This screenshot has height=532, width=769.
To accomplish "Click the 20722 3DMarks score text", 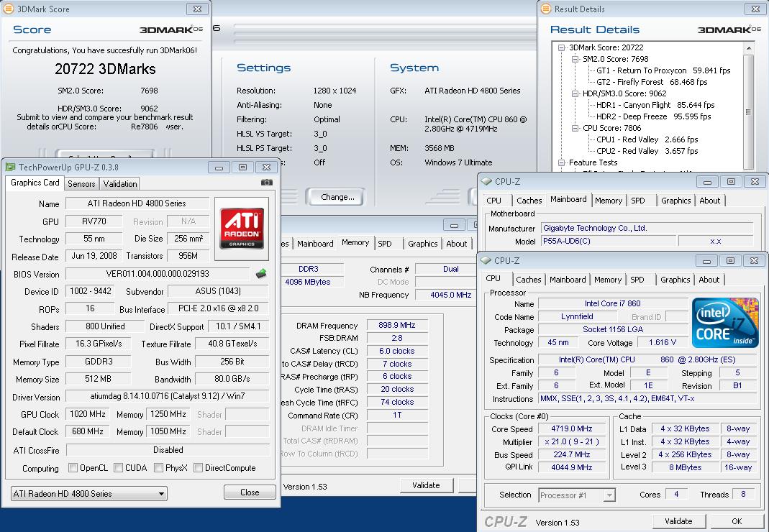I will tap(106, 69).
